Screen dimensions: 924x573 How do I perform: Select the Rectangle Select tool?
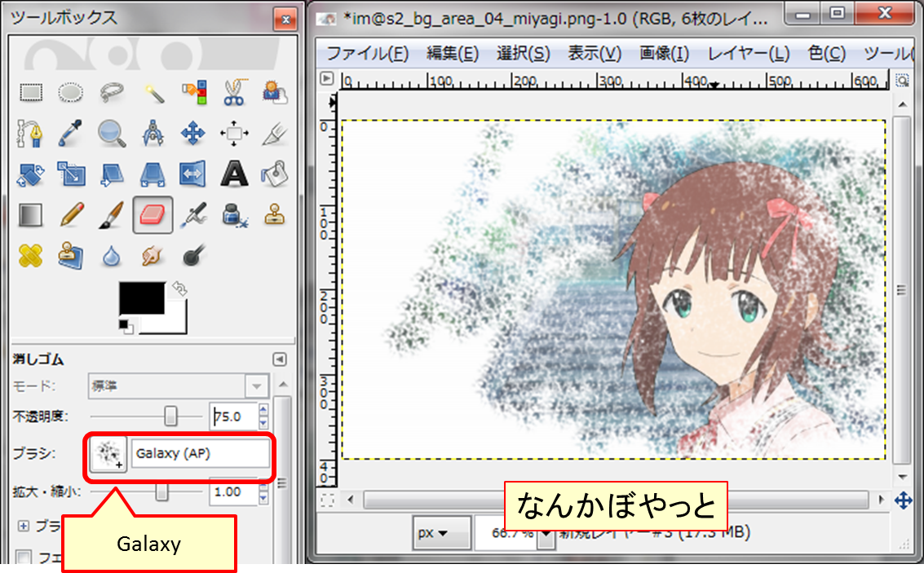coord(31,92)
